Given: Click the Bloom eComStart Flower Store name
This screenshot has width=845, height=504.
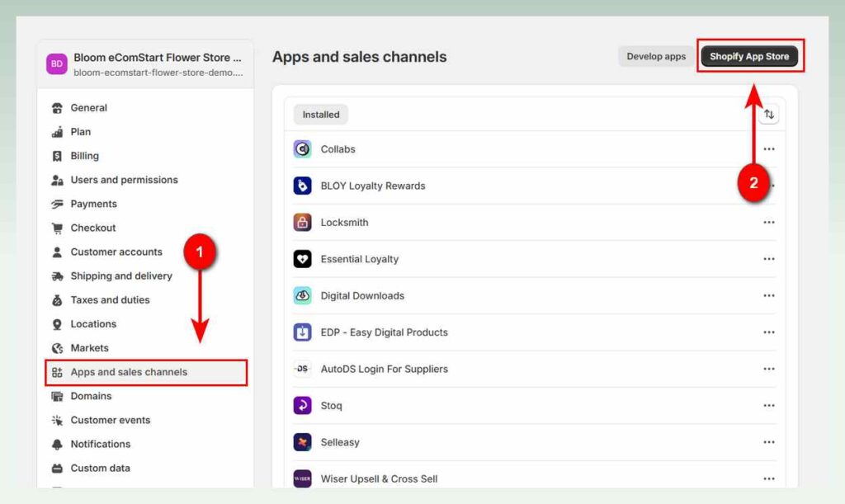Looking at the screenshot, I should coord(158,58).
